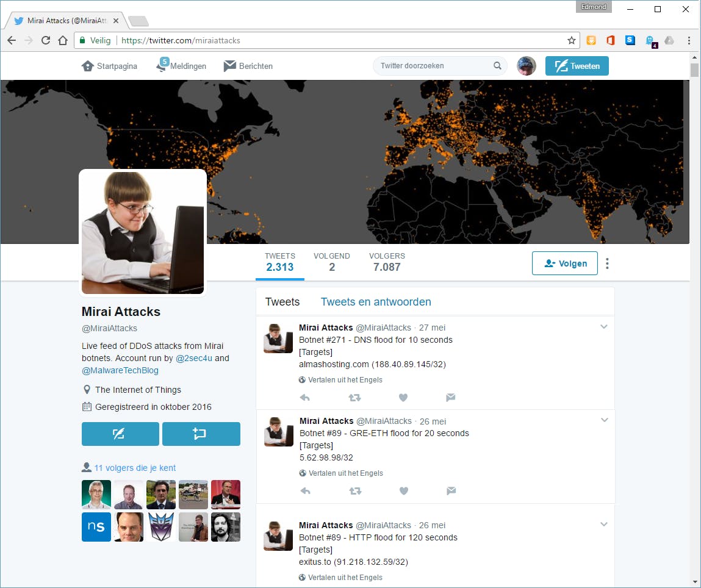
Task: Open the @MalwareTechBlog profile link
Action: [x=120, y=370]
